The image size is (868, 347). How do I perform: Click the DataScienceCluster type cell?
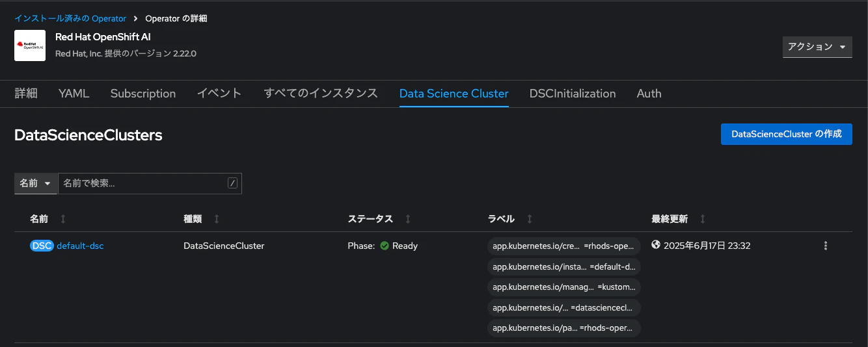pyautogui.click(x=224, y=246)
